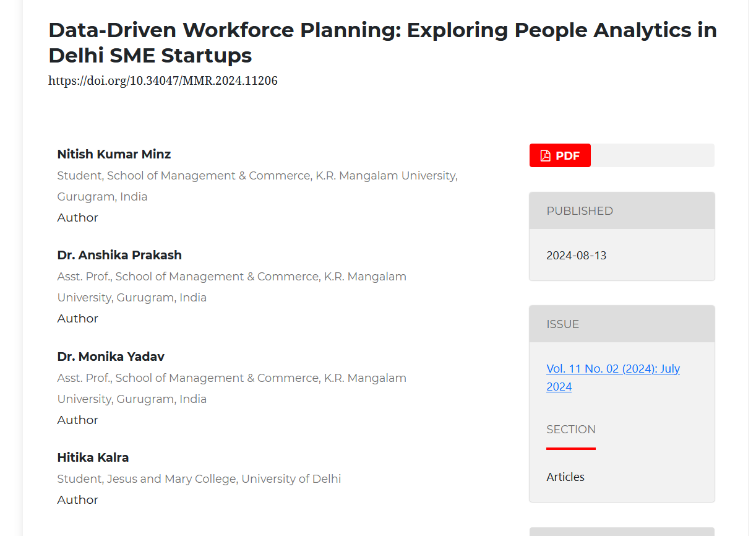Click Hitika Kalra's Jesus and Mary College affiliation
The image size is (756, 536).
tap(199, 479)
